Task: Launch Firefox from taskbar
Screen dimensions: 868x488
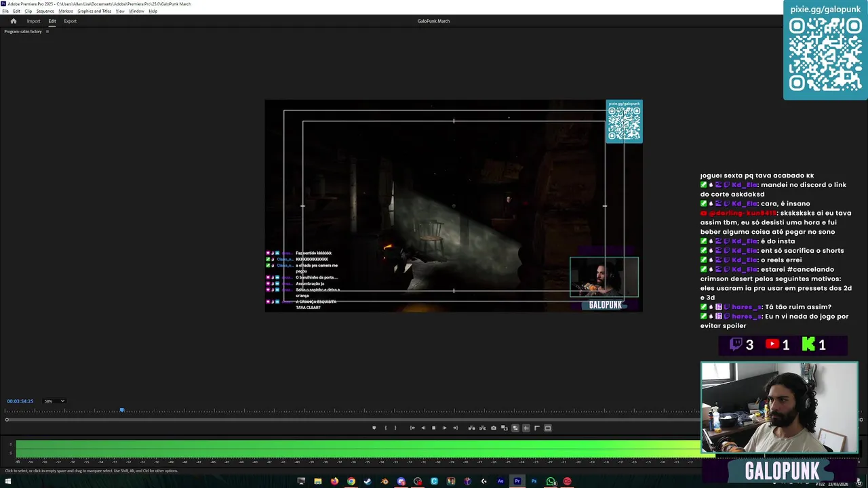Action: tap(334, 481)
